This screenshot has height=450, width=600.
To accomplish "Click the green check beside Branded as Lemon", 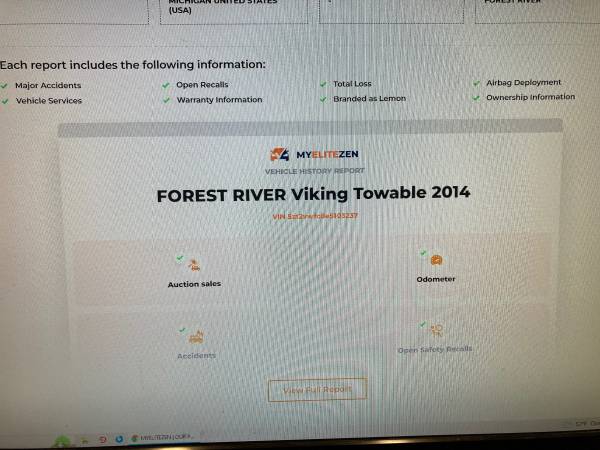I will pyautogui.click(x=323, y=99).
